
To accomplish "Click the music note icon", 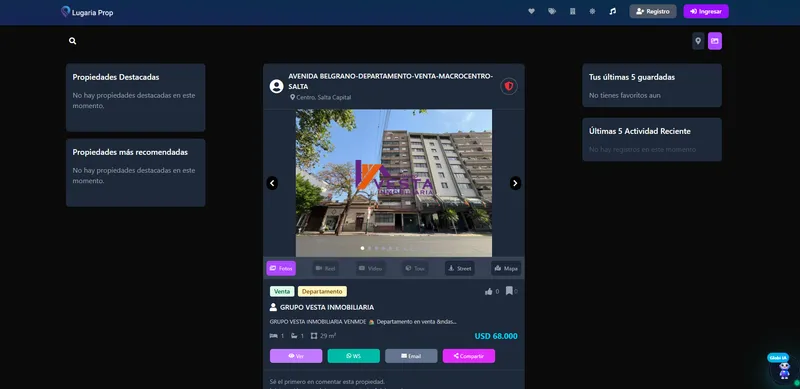I will point(613,11).
